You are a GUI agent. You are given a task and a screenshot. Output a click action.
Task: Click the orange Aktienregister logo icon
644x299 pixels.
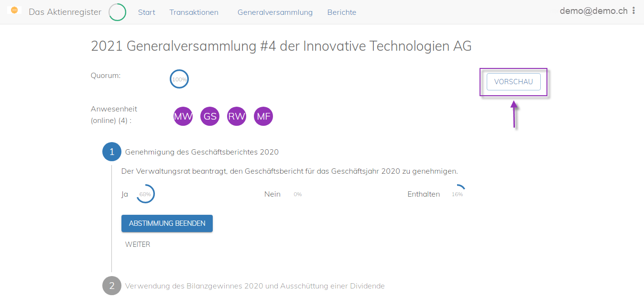pyautogui.click(x=14, y=10)
